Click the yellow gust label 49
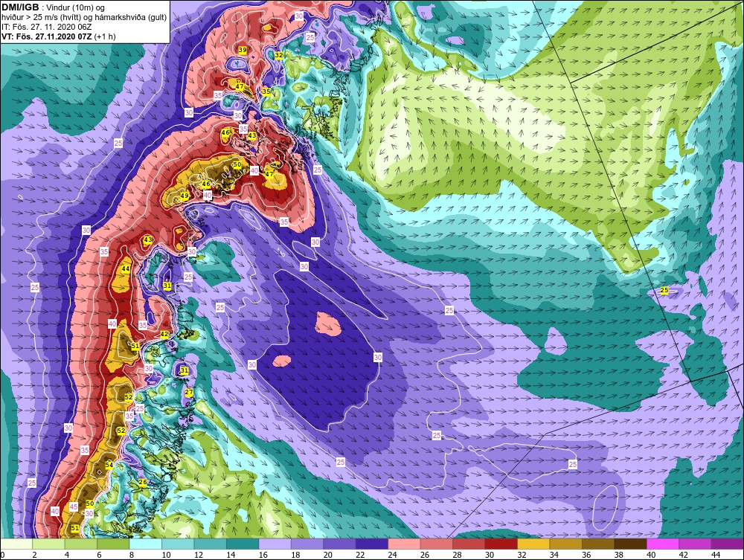 (x=184, y=196)
